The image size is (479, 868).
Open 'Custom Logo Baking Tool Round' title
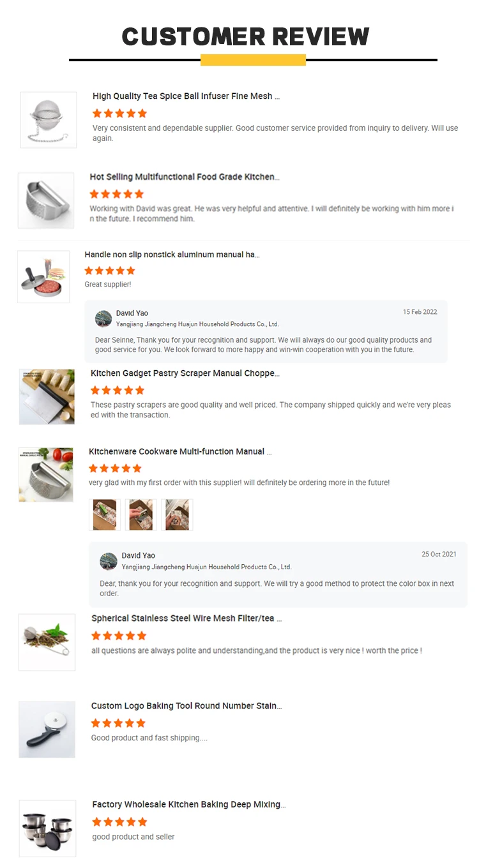[x=186, y=706]
